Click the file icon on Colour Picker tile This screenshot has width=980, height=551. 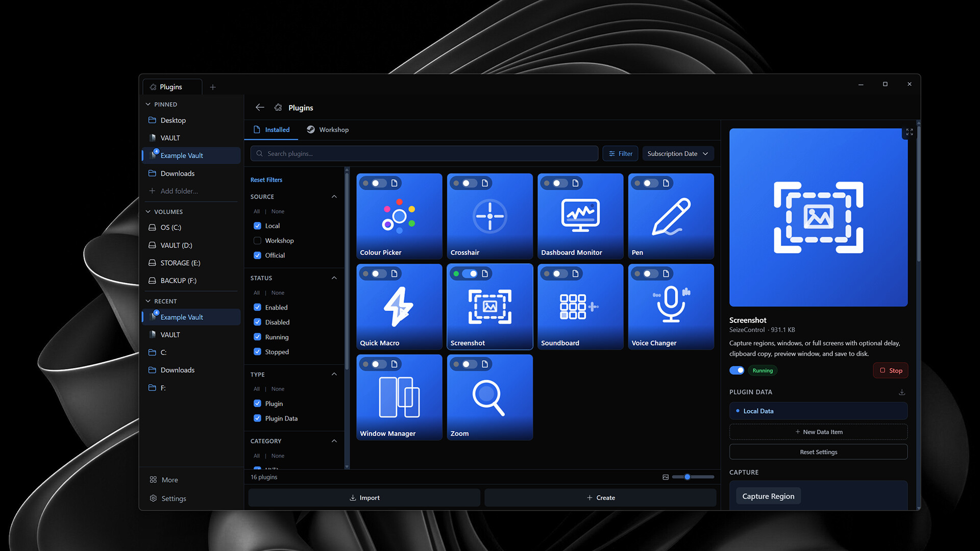[x=394, y=183]
